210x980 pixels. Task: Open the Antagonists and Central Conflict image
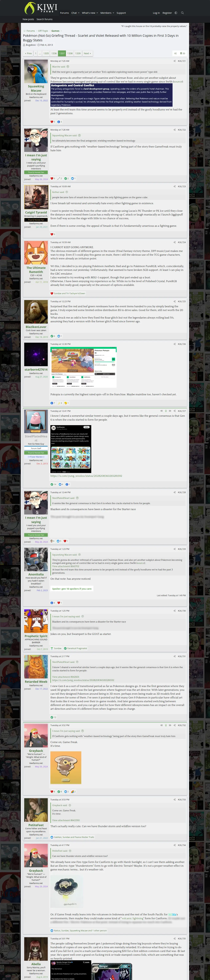coord(111,95)
